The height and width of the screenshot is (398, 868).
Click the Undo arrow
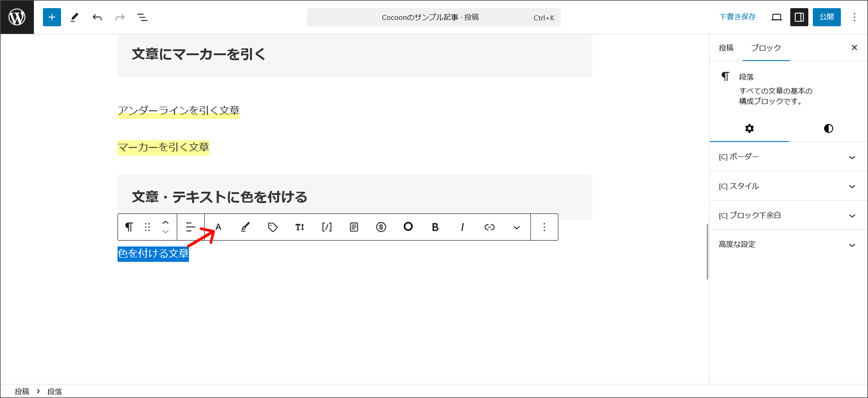pos(97,17)
